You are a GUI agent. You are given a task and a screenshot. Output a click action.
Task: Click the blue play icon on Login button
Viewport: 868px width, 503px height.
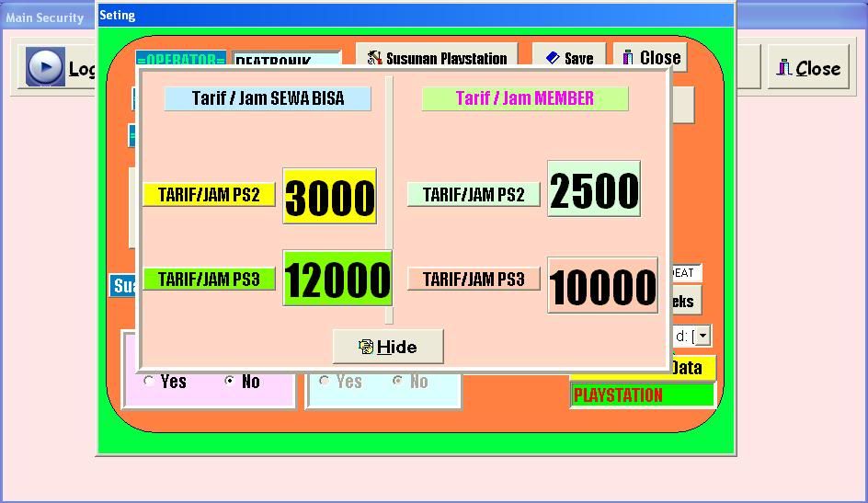pos(45,68)
